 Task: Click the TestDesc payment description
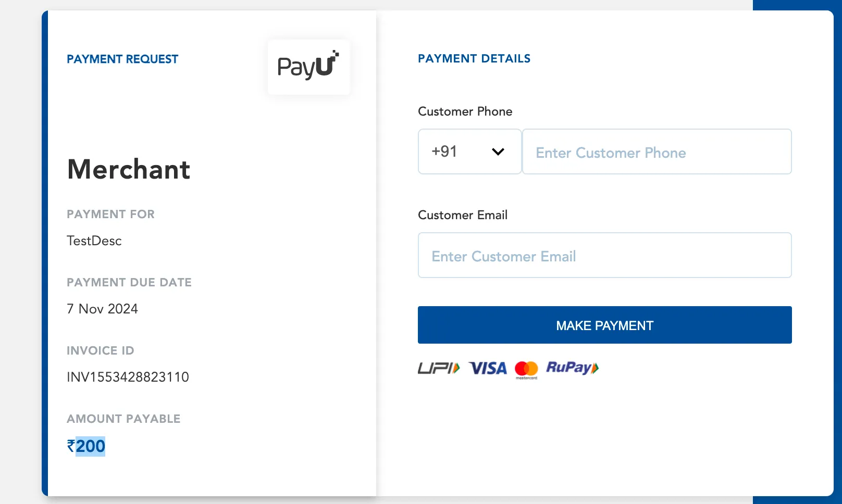(x=94, y=241)
